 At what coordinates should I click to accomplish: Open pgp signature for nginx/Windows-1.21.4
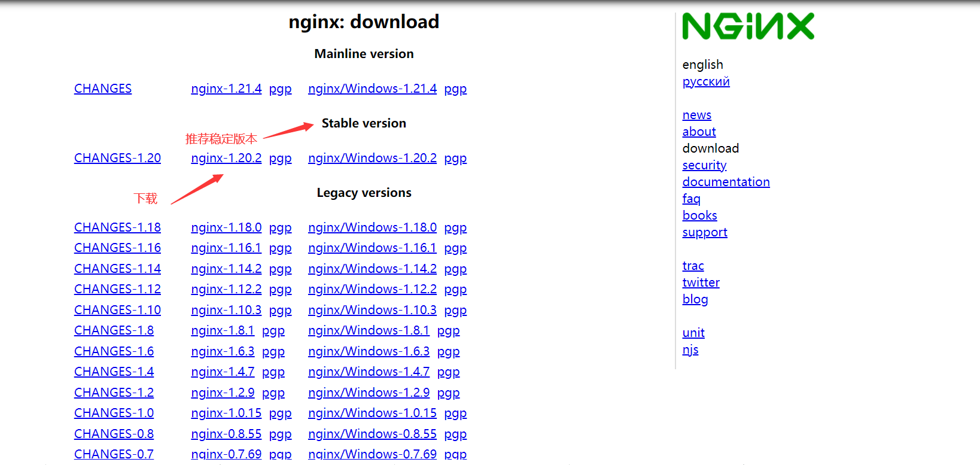tap(455, 89)
